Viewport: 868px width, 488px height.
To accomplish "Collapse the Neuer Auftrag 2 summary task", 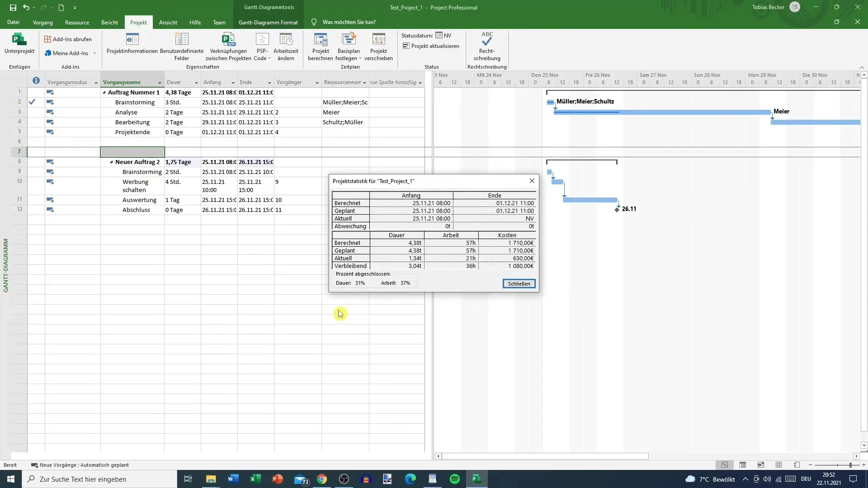I will pos(111,162).
